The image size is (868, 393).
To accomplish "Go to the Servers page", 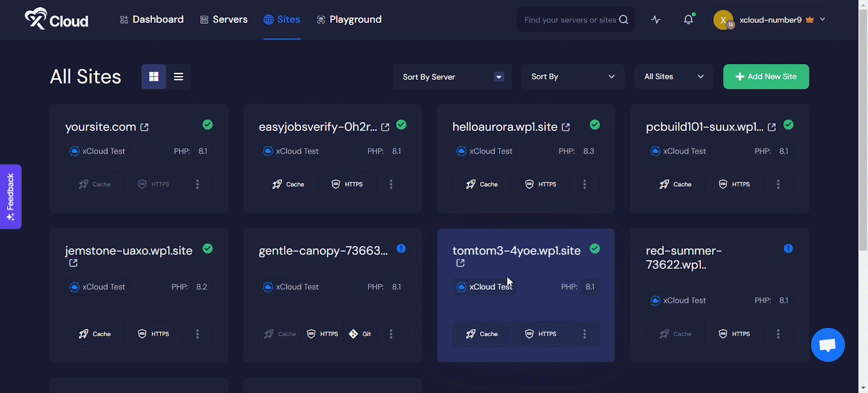I will coord(224,20).
